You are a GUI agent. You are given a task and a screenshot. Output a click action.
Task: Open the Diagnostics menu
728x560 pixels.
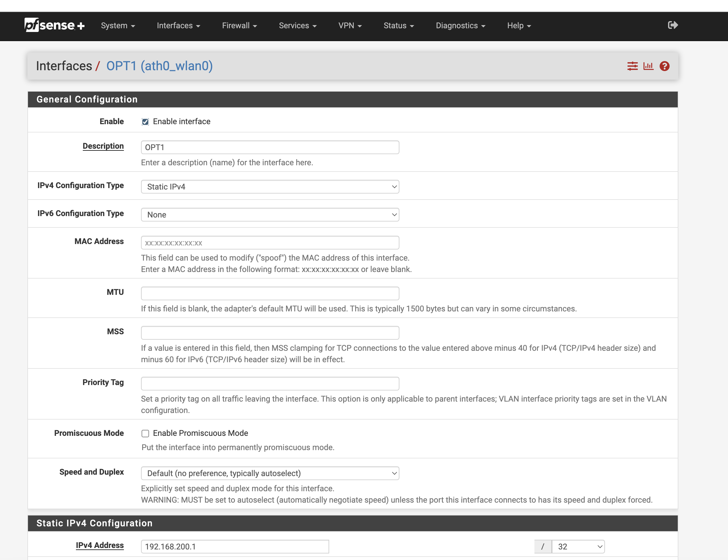(x=460, y=26)
